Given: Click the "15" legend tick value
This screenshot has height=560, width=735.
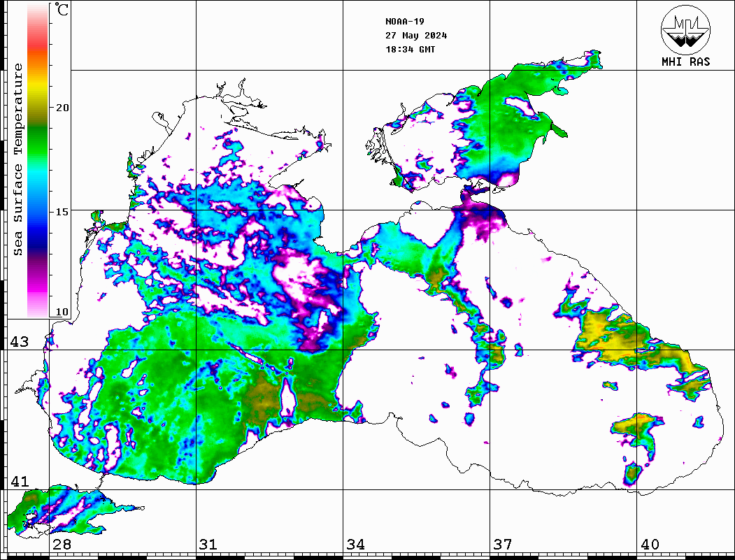Looking at the screenshot, I should pyautogui.click(x=62, y=212).
